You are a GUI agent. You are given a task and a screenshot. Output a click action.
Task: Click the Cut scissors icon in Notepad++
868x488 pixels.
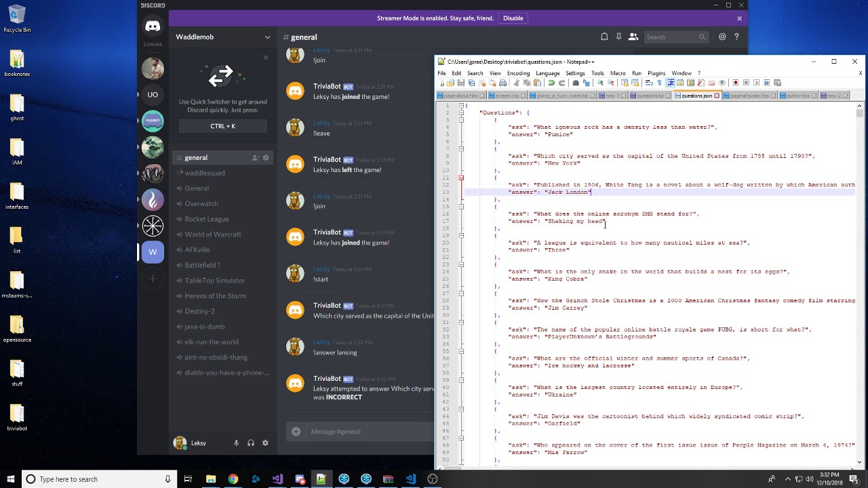tap(516, 83)
